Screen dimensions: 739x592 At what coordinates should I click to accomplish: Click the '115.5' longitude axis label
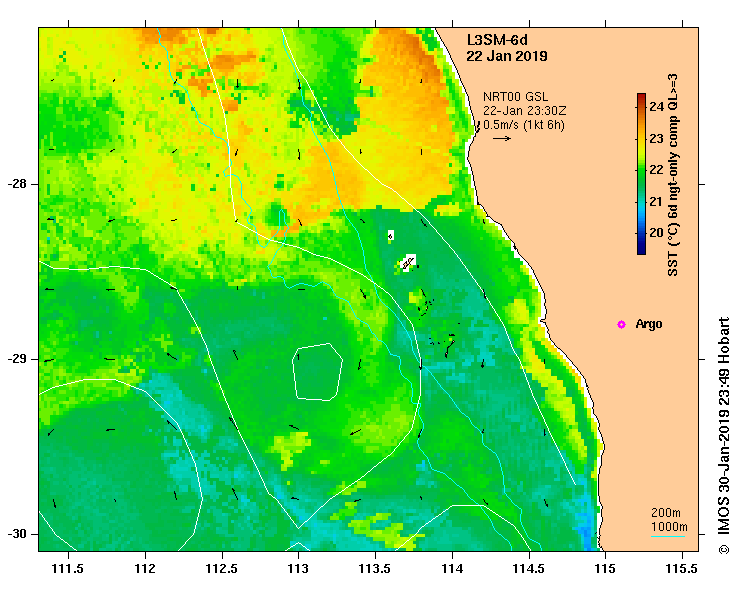(682, 568)
